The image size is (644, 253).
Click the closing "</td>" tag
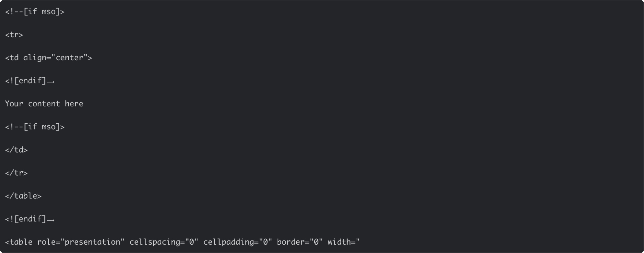coord(16,150)
